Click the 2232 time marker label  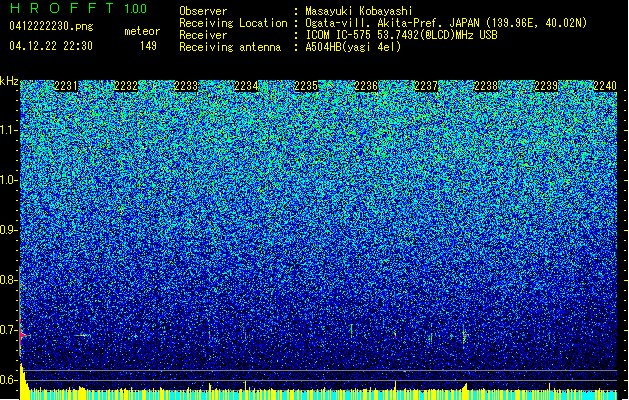pyautogui.click(x=126, y=86)
